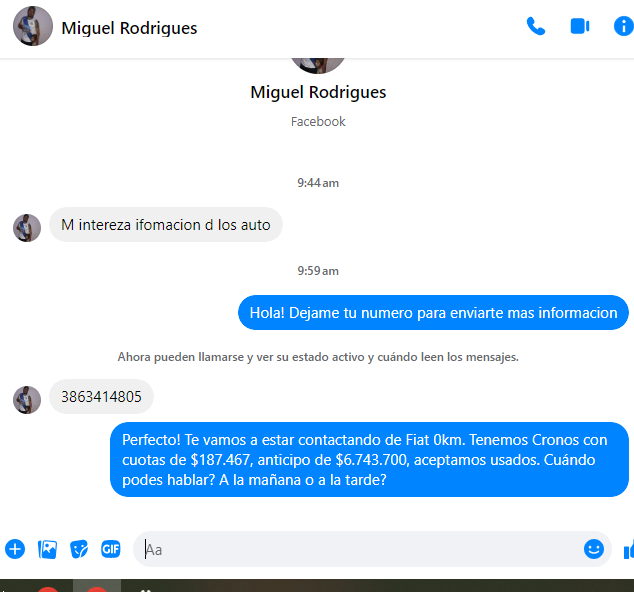Click Miguel Rodrigues name in header
Image resolution: width=634 pixels, height=592 pixels.
(x=129, y=28)
